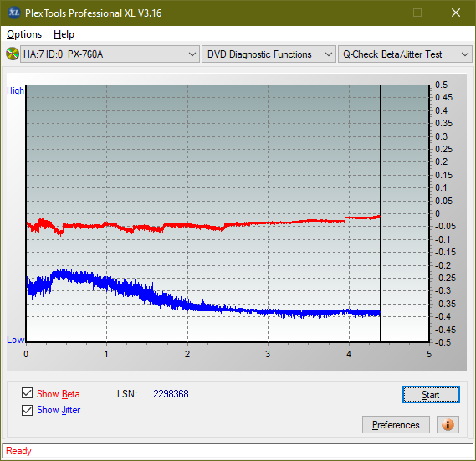Close the PlexTools window

pos(456,13)
